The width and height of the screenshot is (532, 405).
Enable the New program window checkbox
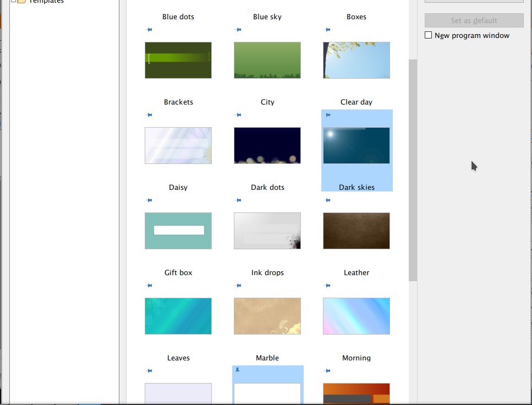coord(429,35)
